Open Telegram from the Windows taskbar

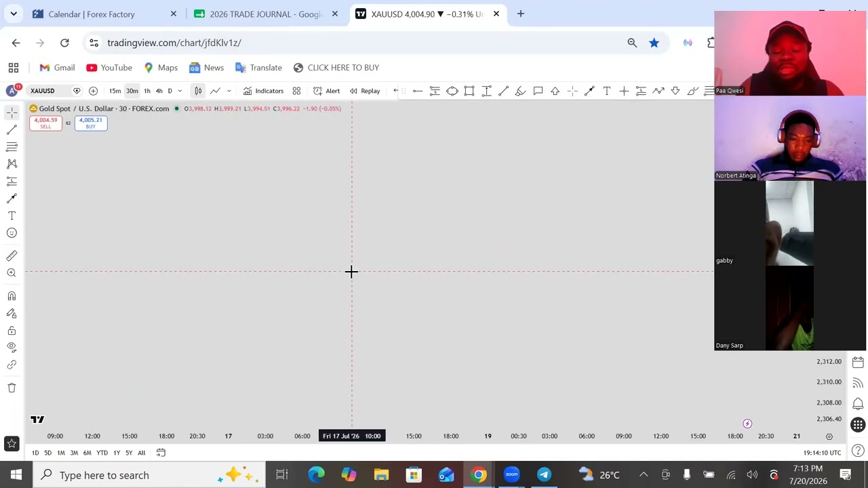[x=544, y=474]
